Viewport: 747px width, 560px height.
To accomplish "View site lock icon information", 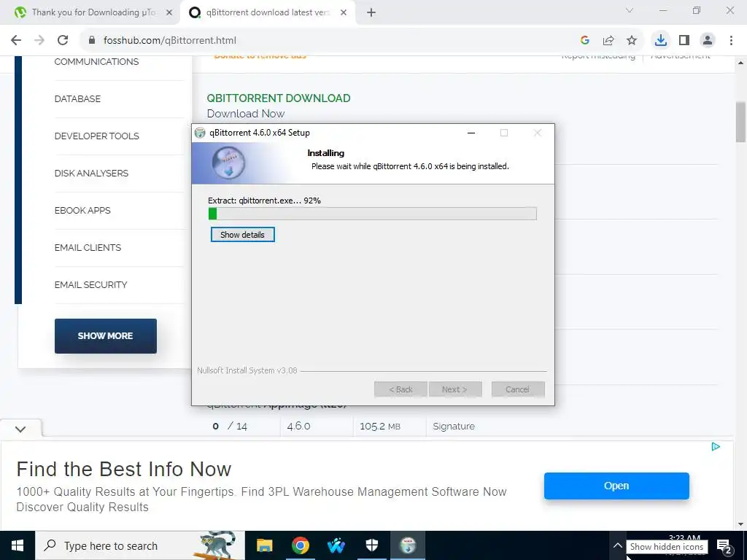I will coord(92,41).
